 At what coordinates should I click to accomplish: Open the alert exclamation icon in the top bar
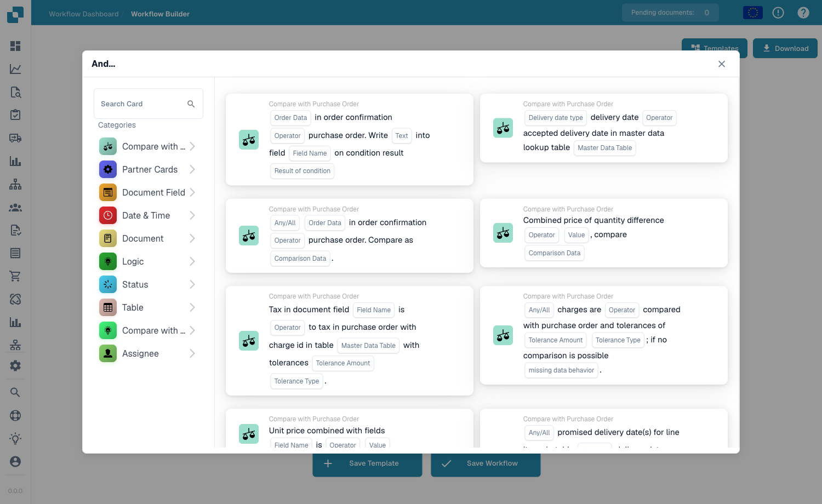tap(778, 13)
